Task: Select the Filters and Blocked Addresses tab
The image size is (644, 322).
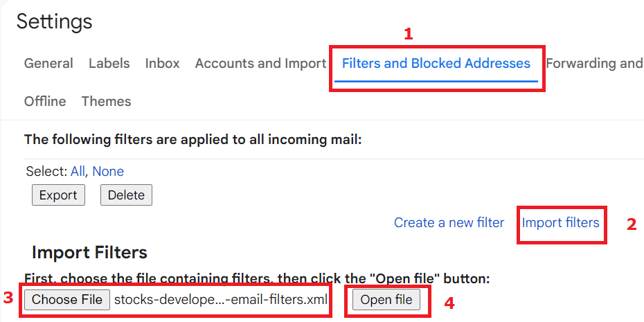Action: tap(436, 63)
